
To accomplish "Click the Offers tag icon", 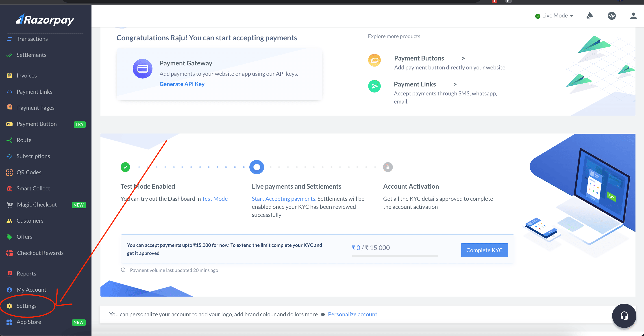I will 9,237.
